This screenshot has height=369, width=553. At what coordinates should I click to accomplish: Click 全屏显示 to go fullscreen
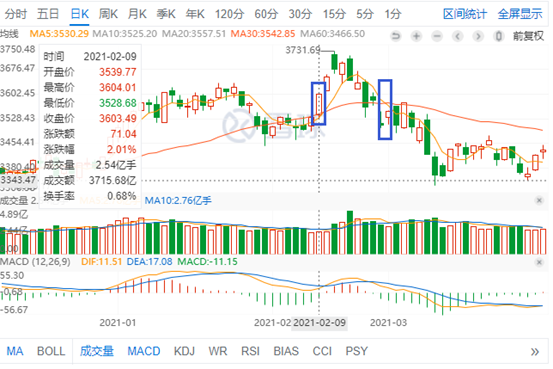[520, 14]
